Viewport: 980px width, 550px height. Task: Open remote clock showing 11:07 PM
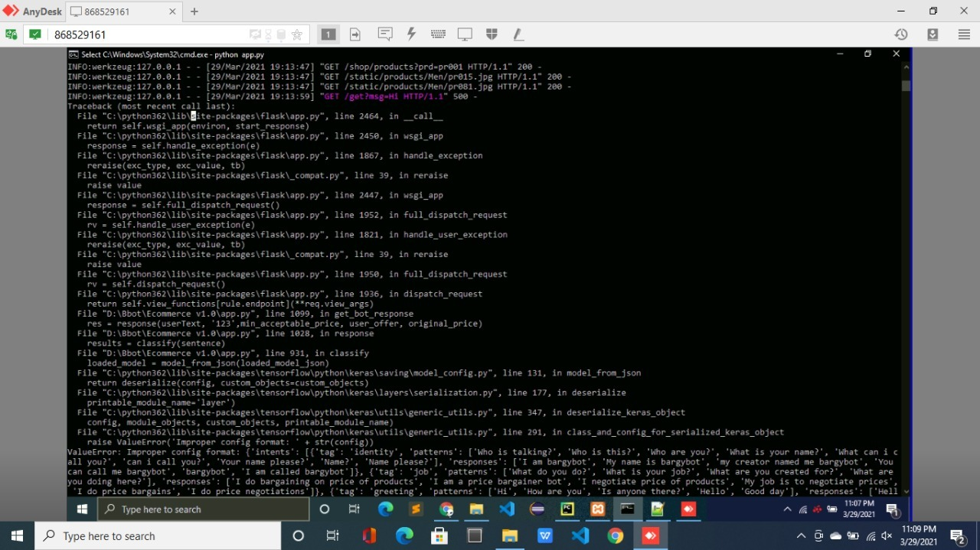point(858,509)
